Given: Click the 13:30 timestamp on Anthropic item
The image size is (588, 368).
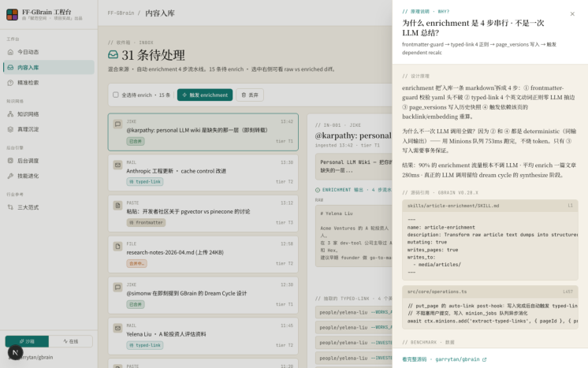Looking at the screenshot, I should pos(287,162).
